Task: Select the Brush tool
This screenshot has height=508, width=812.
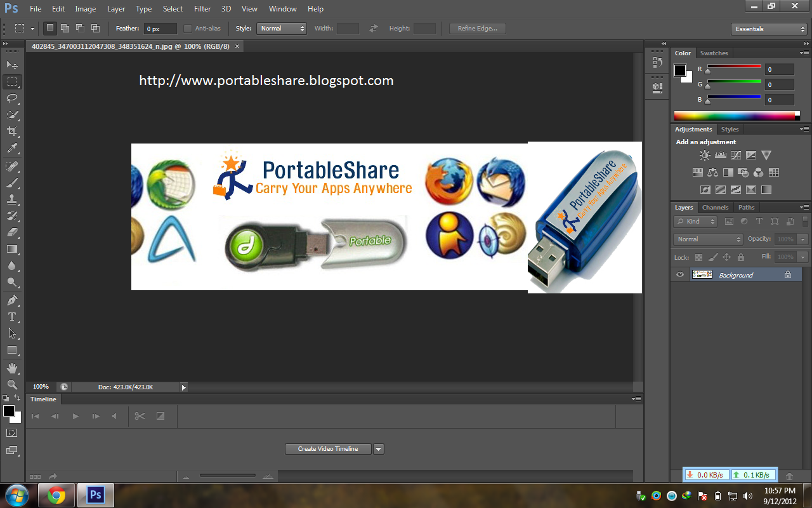Action: tap(12, 183)
